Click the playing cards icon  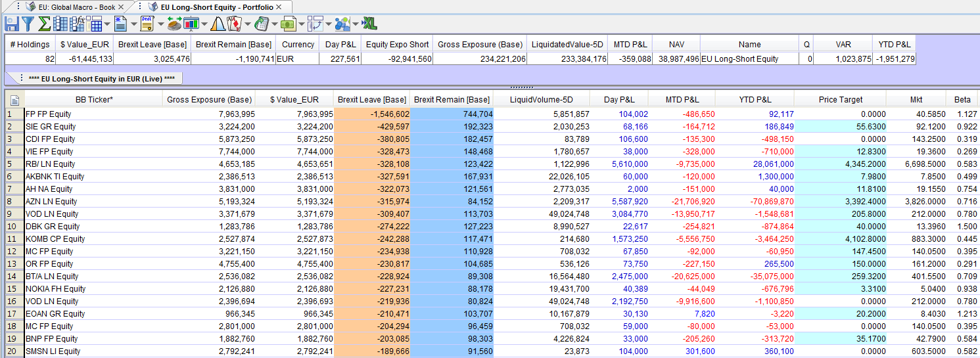[234, 24]
